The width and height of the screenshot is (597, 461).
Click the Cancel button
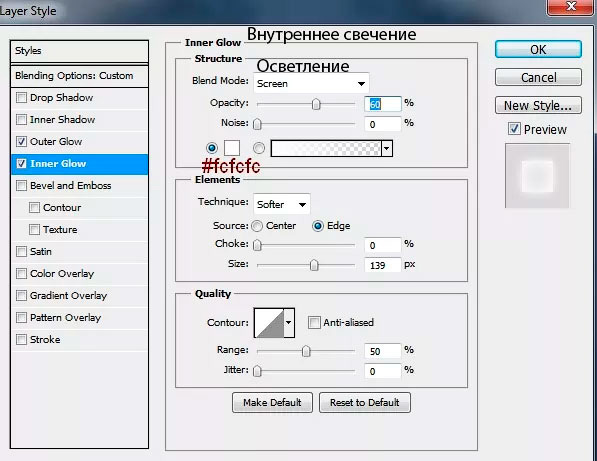pyautogui.click(x=538, y=77)
